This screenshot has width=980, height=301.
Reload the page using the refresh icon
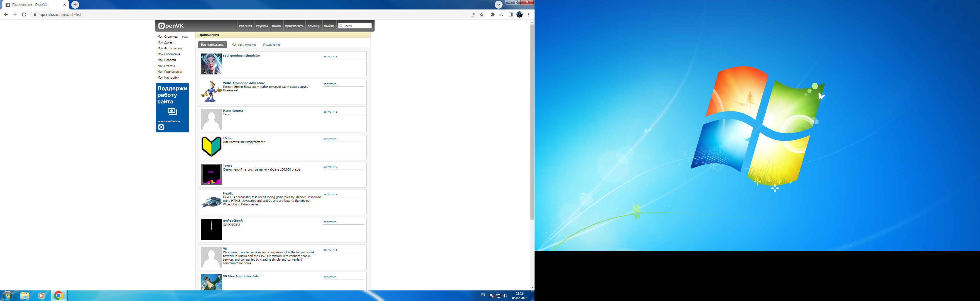[24, 14]
